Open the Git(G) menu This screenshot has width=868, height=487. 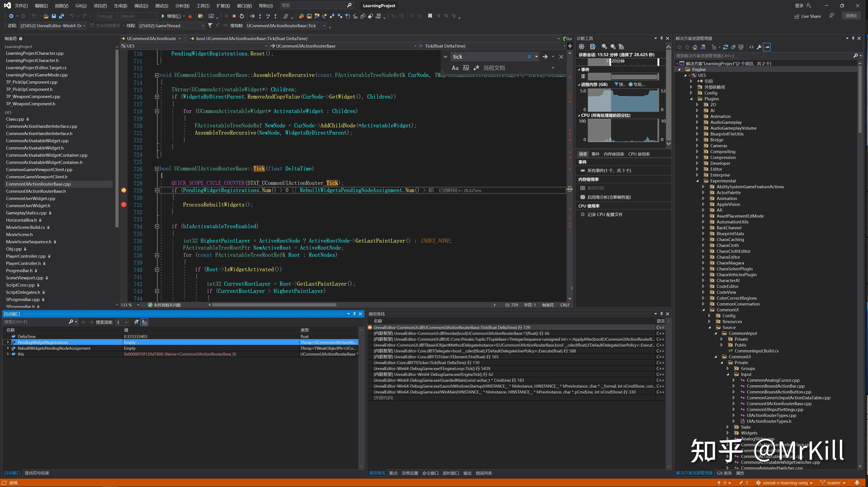(x=81, y=6)
